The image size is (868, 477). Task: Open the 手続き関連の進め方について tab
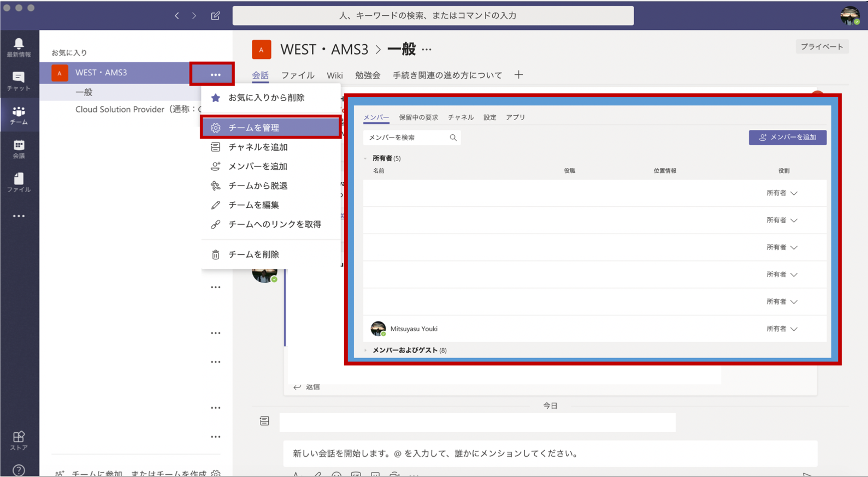click(x=447, y=75)
